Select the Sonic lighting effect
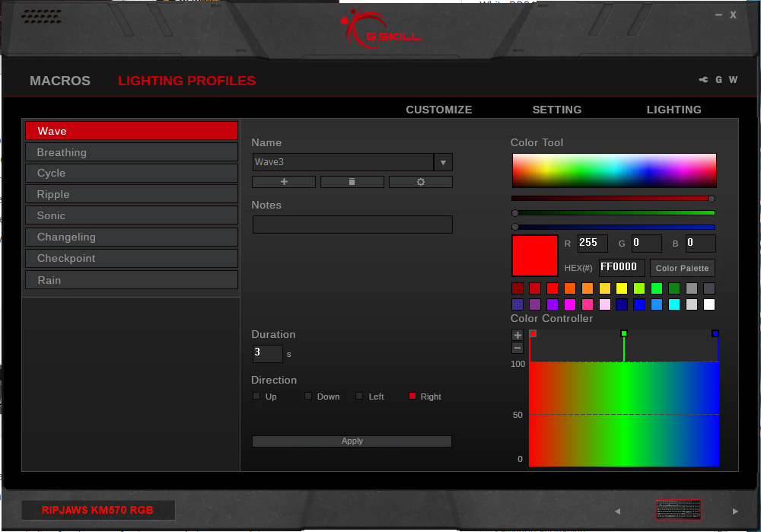The height and width of the screenshot is (532, 761). (x=132, y=215)
